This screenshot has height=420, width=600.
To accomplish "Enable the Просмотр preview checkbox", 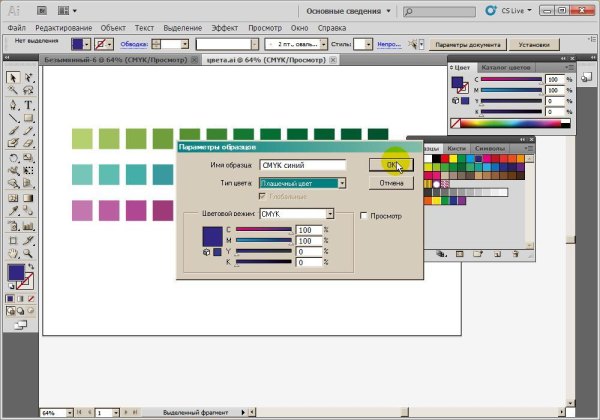I will point(363,215).
